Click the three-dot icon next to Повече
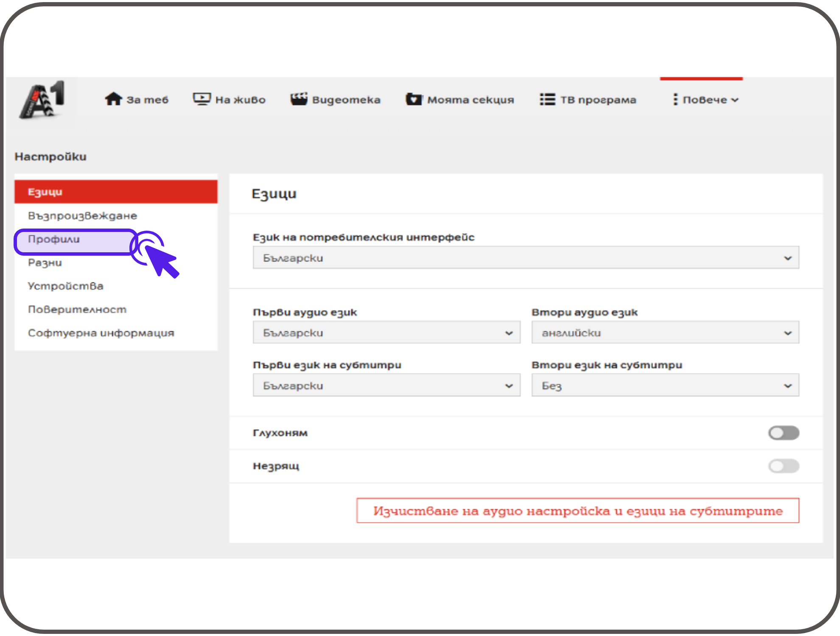 pyautogui.click(x=675, y=100)
